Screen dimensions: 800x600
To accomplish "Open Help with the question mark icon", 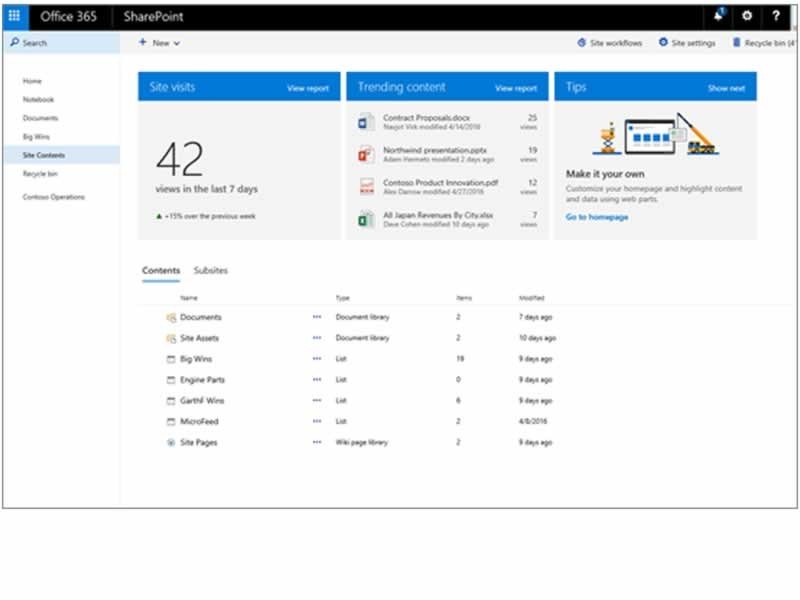I will (777, 16).
